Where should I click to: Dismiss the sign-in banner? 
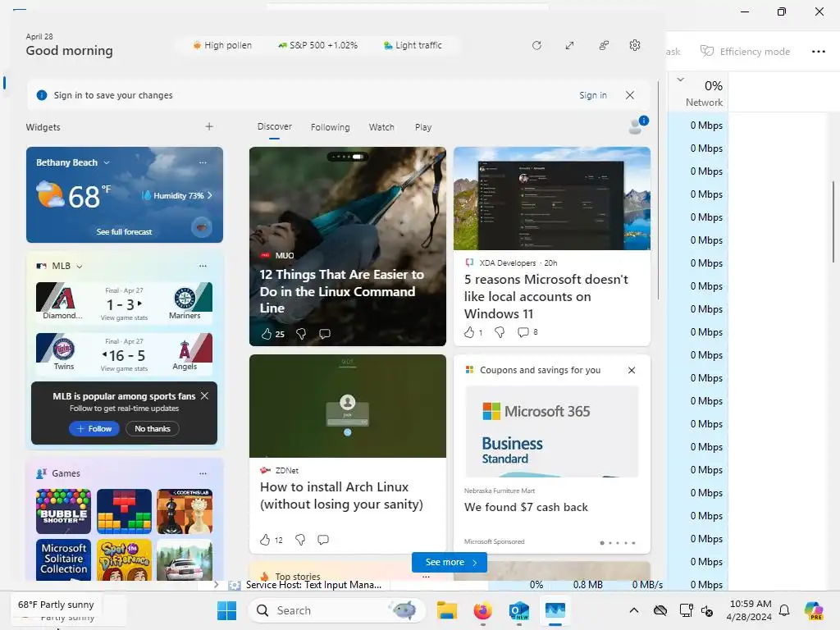coord(630,95)
